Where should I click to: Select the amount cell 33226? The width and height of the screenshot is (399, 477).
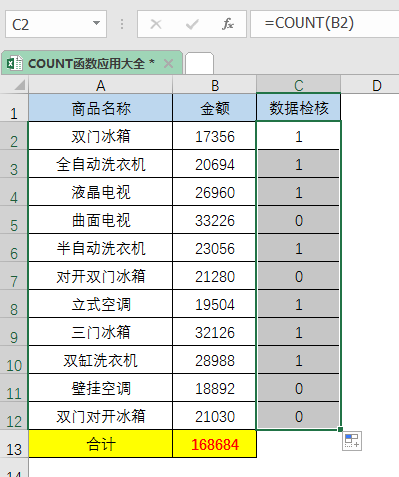pos(215,220)
